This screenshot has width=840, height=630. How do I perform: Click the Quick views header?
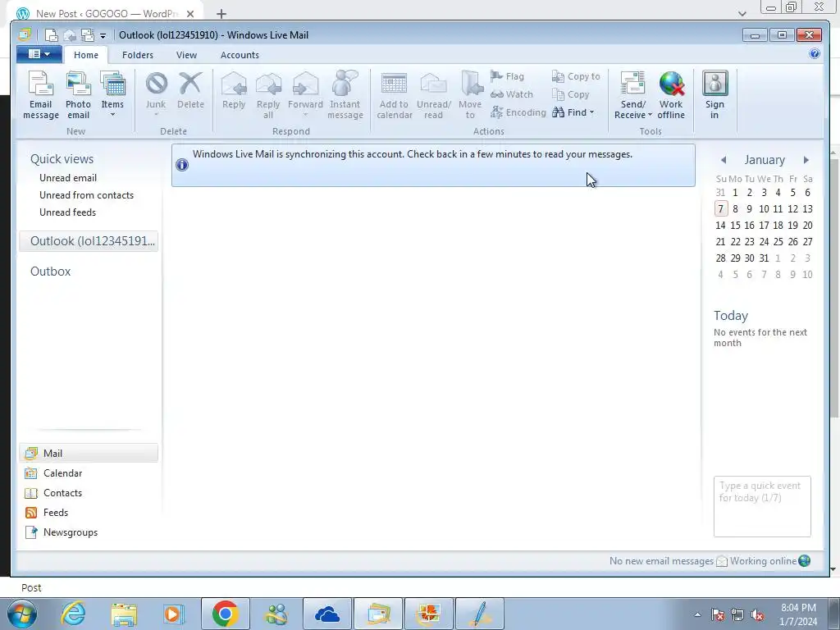[x=62, y=159]
